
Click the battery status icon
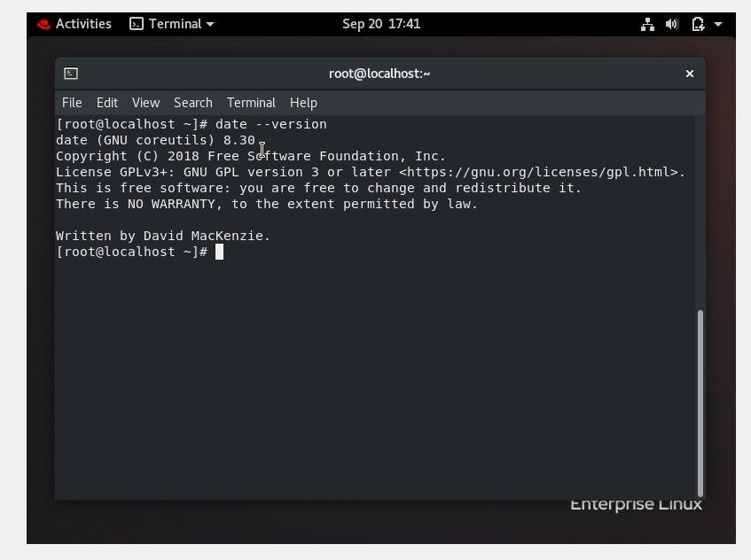click(x=697, y=24)
